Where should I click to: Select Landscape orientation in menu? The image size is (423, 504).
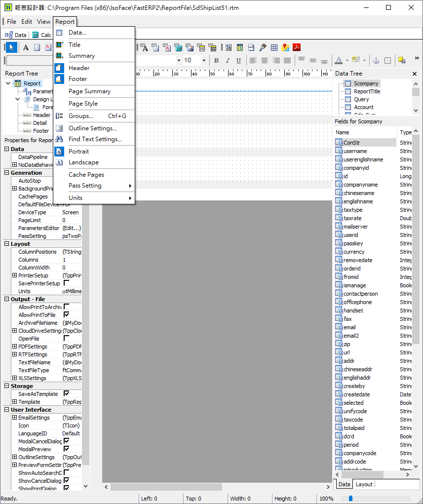[x=94, y=162]
